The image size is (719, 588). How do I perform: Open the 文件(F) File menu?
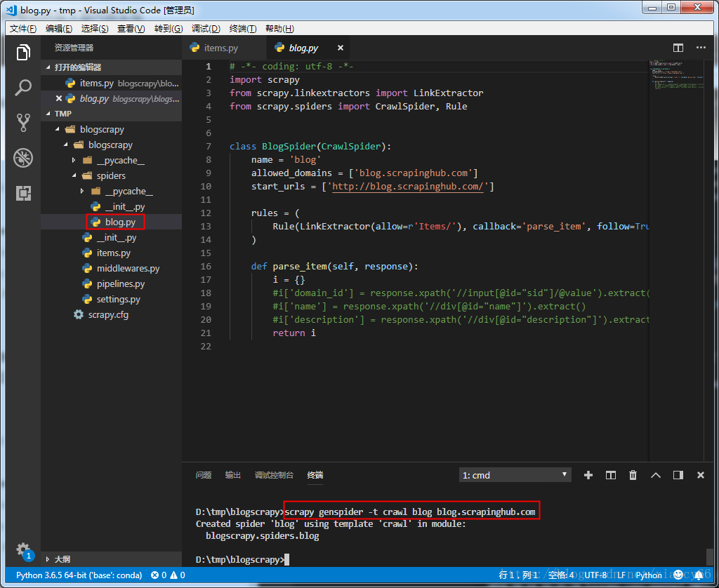23,28
